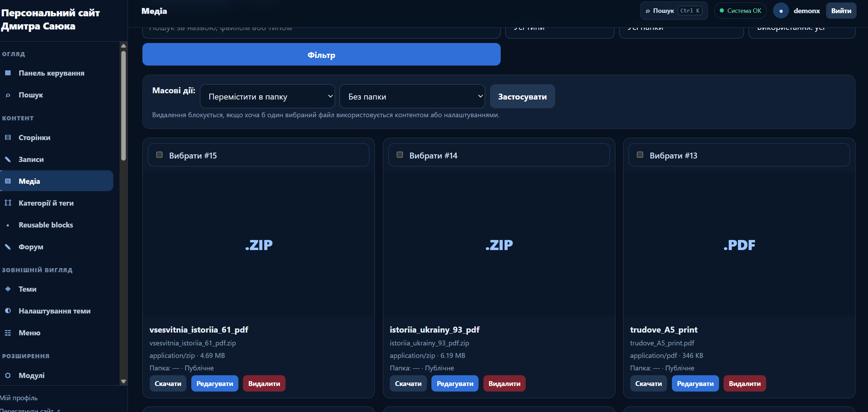Click the Записи pencil icon

(8, 159)
